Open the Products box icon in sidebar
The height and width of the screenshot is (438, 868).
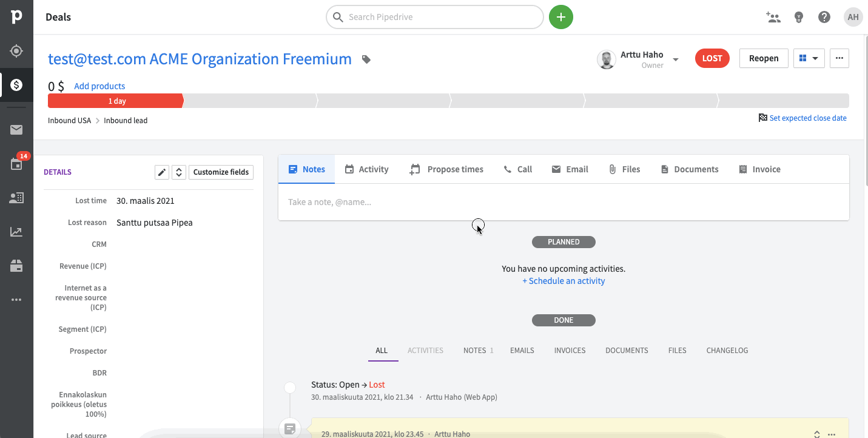click(16, 266)
